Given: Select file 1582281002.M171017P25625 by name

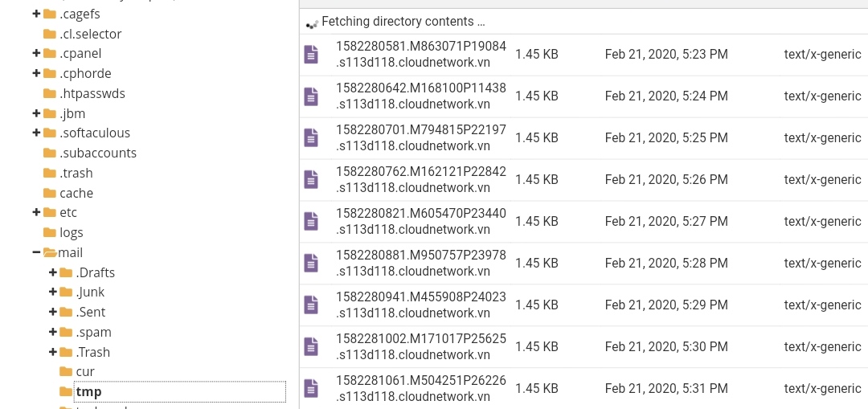Looking at the screenshot, I should pos(420,347).
